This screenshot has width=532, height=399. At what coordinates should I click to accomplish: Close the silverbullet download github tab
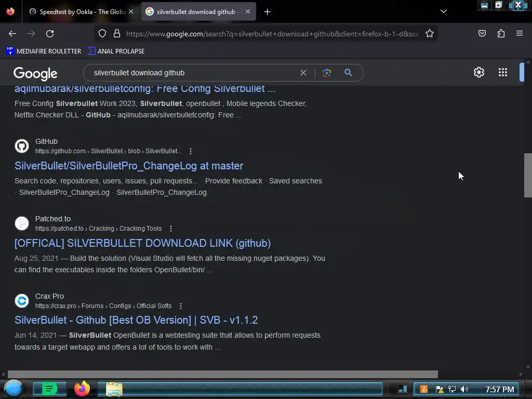pyautogui.click(x=248, y=11)
